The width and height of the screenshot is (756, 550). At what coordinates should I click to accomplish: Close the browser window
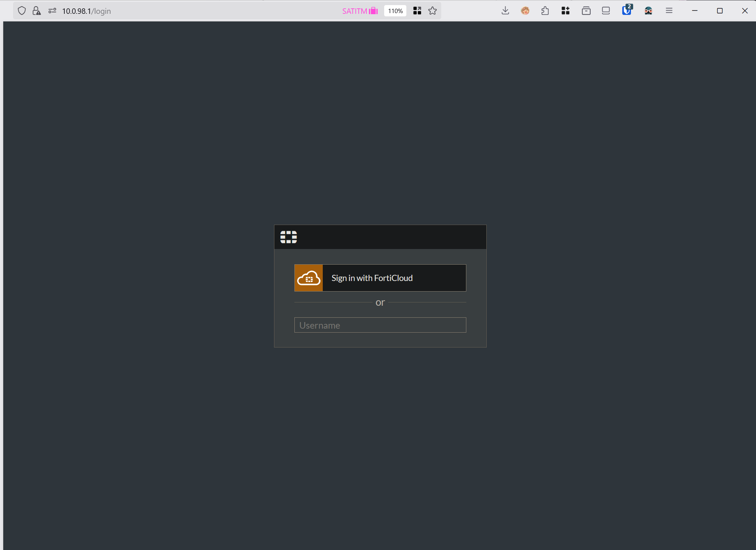pos(745,11)
